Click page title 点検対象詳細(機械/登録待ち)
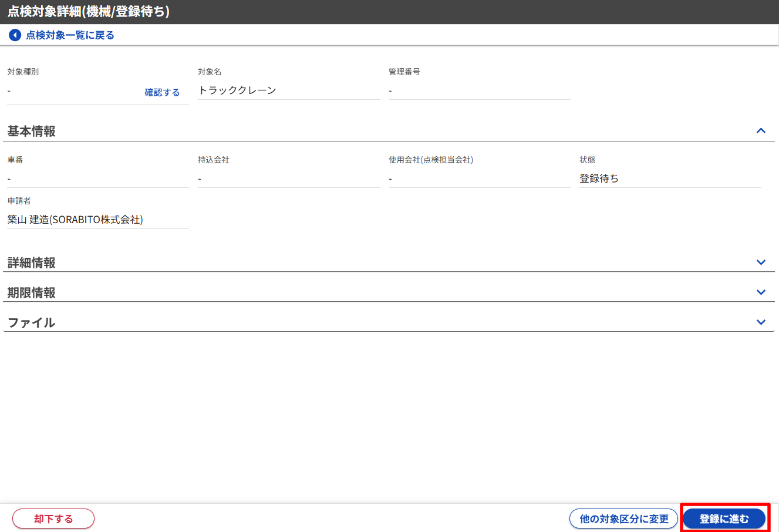The image size is (779, 532). [x=89, y=12]
